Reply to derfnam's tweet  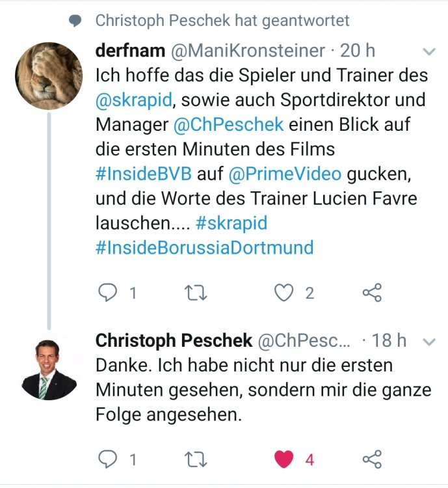[x=107, y=293]
